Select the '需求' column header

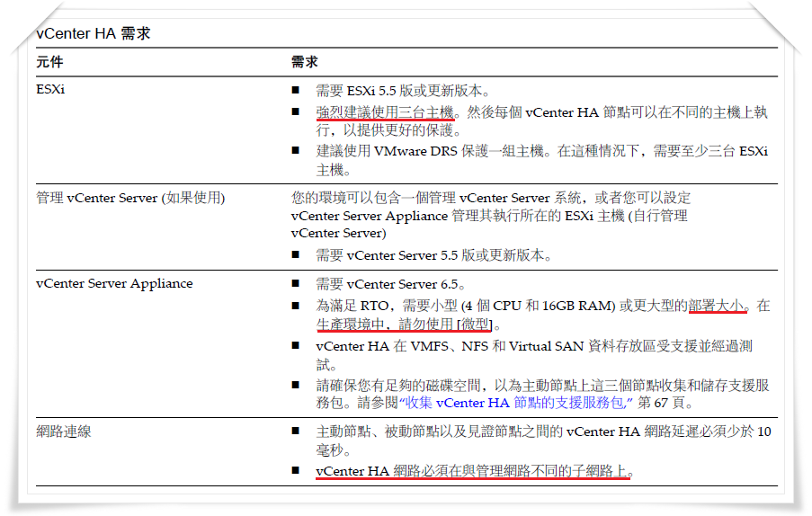(x=305, y=62)
